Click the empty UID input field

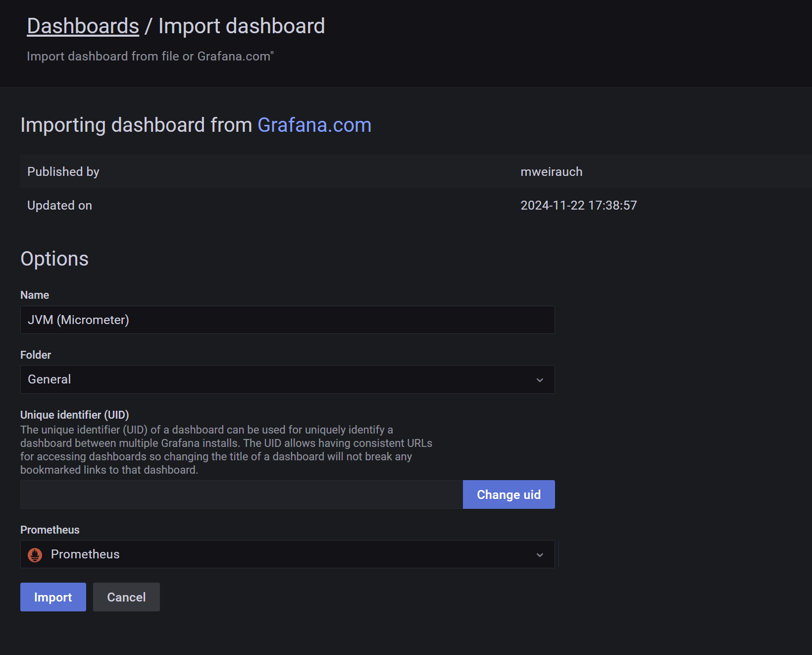[x=242, y=494]
